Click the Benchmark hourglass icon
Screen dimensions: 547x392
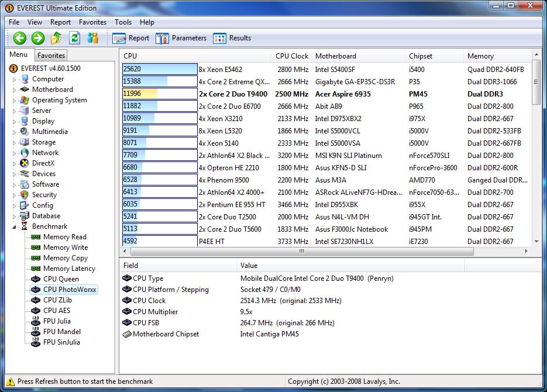25,226
